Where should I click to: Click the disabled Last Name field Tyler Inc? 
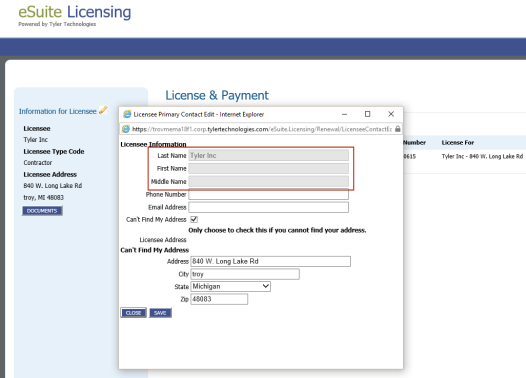(x=269, y=156)
